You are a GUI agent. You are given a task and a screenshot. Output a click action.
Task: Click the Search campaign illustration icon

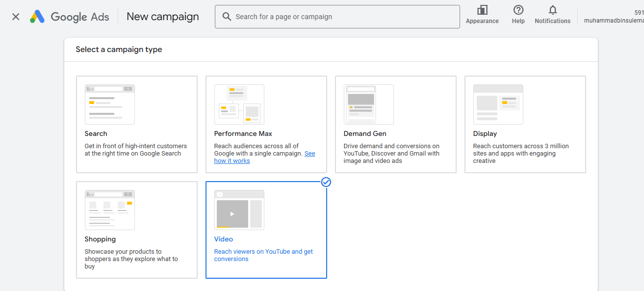pyautogui.click(x=109, y=104)
